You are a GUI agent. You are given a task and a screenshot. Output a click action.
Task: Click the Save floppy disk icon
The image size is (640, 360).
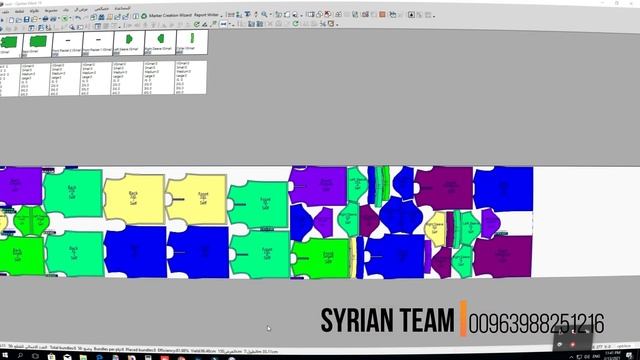click(27, 19)
